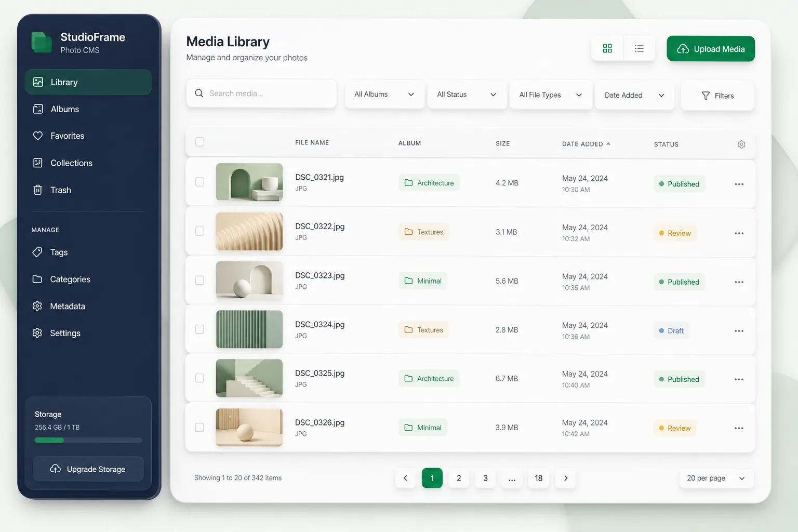
Task: Open table column settings gear
Action: pos(741,144)
